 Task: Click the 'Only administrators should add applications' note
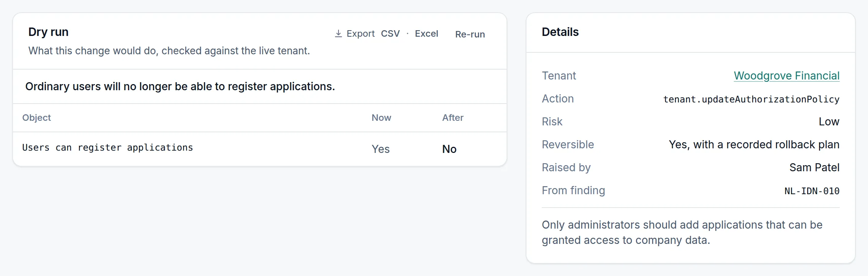682,232
